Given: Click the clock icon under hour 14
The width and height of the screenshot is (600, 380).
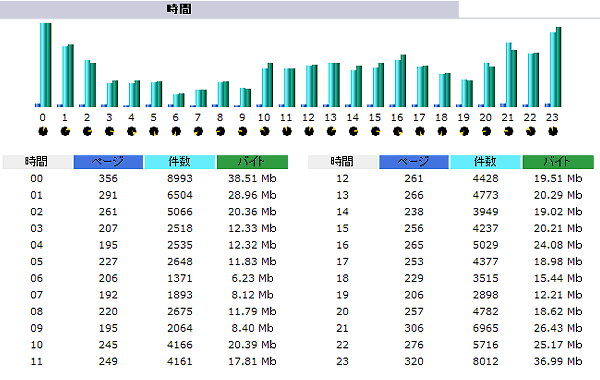Looking at the screenshot, I should tap(353, 132).
